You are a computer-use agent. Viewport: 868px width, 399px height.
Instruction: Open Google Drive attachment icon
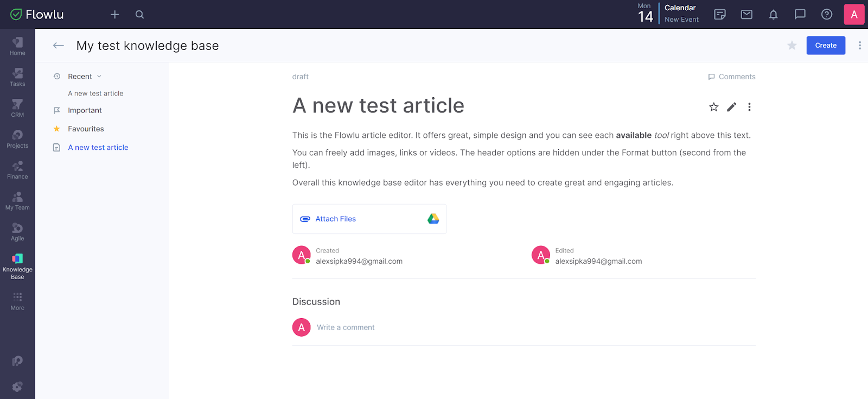(x=433, y=219)
